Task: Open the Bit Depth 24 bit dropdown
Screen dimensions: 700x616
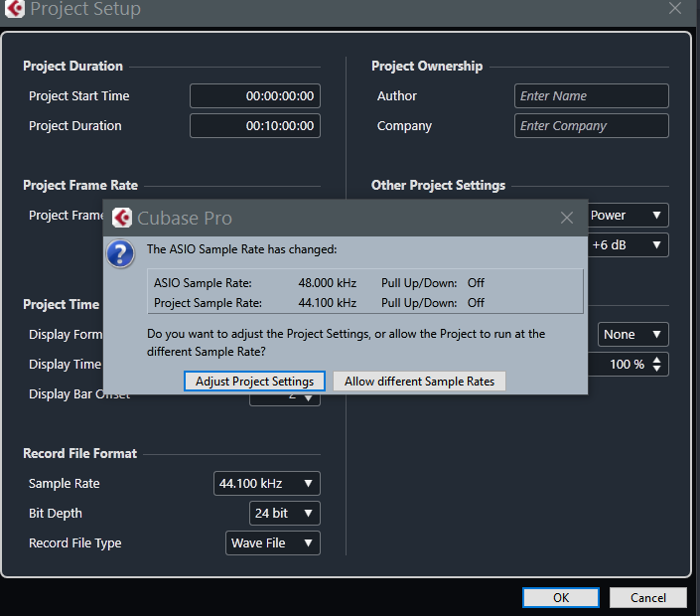Action: pos(284,513)
